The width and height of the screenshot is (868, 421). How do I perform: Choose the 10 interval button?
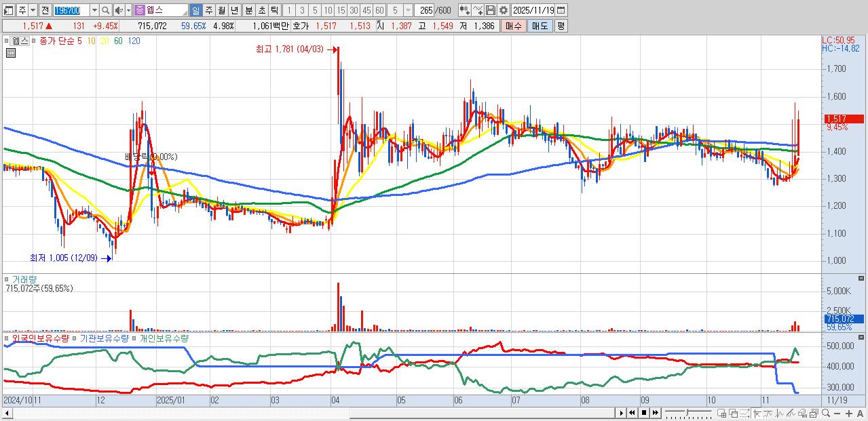pos(328,10)
